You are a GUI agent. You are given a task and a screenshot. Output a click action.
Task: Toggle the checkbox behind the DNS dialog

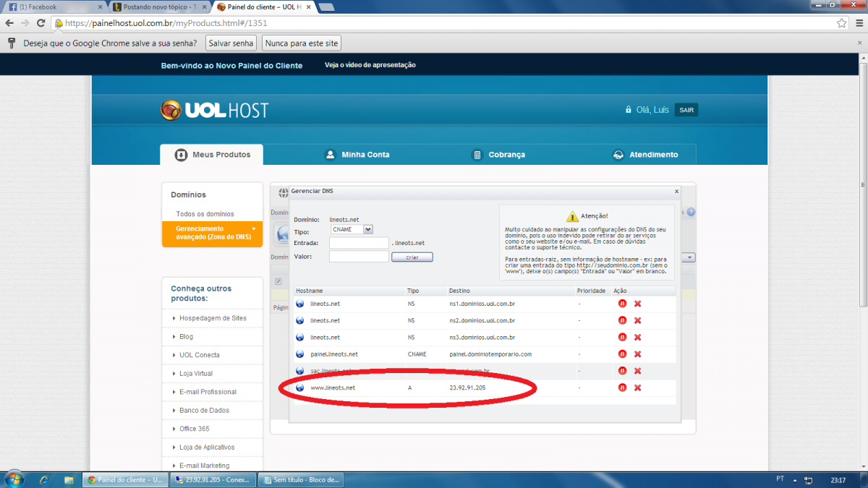click(278, 281)
